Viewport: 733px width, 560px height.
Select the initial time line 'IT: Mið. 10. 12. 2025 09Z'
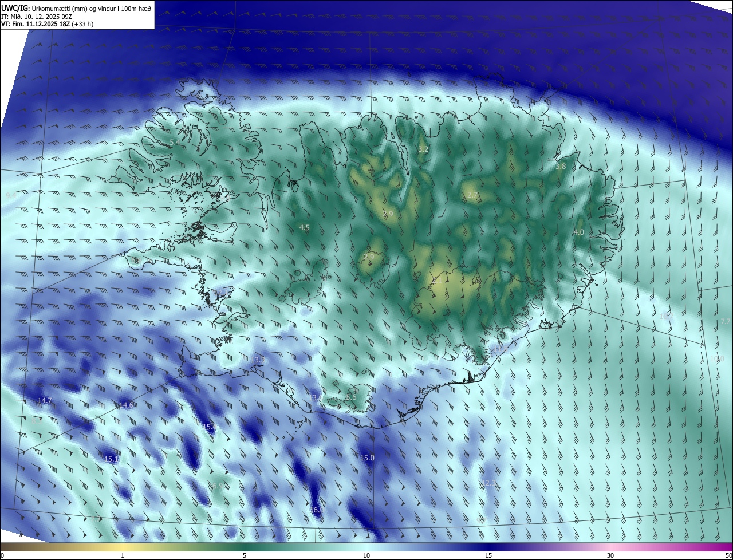click(x=38, y=16)
